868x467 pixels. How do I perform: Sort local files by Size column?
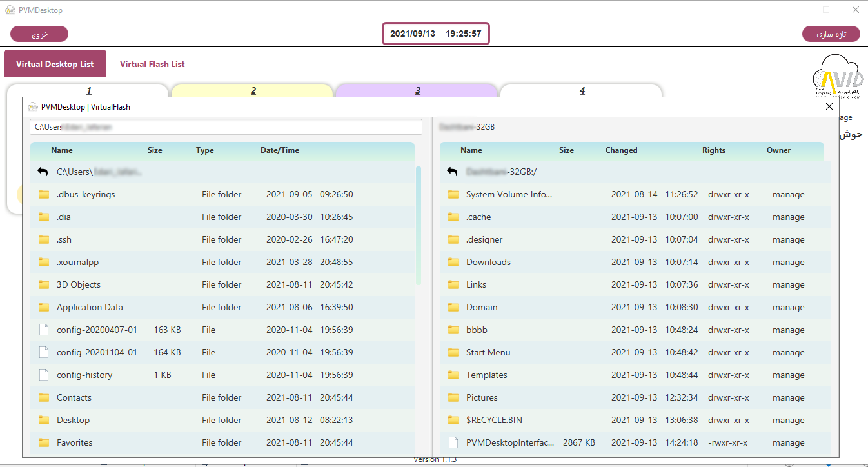155,150
